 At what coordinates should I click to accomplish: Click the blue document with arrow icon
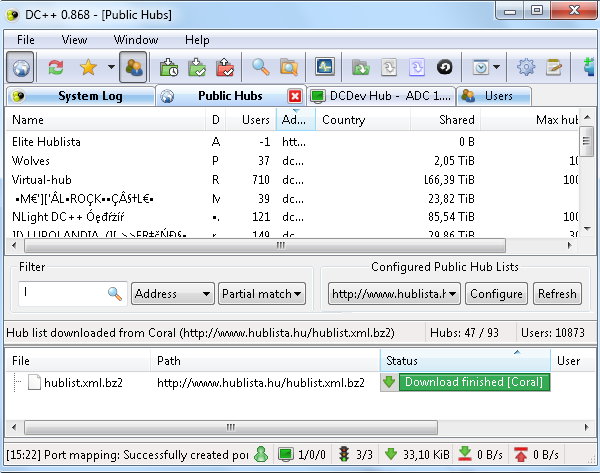(417, 68)
